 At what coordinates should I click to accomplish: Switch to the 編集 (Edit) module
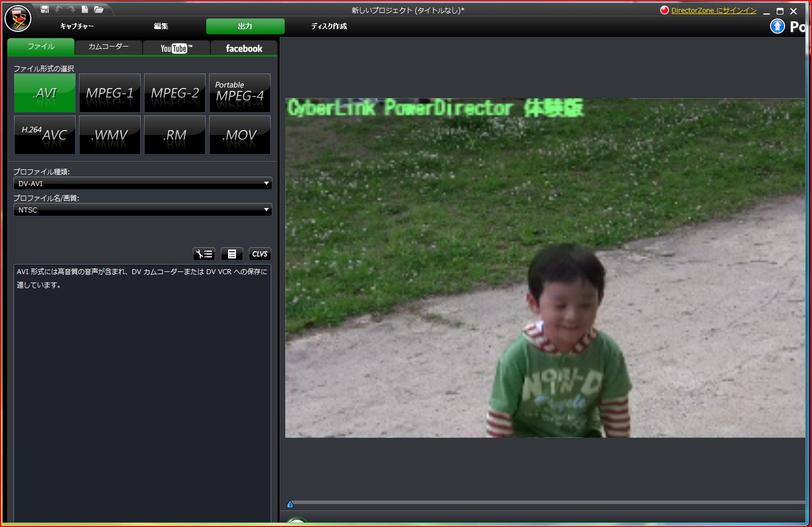click(161, 26)
